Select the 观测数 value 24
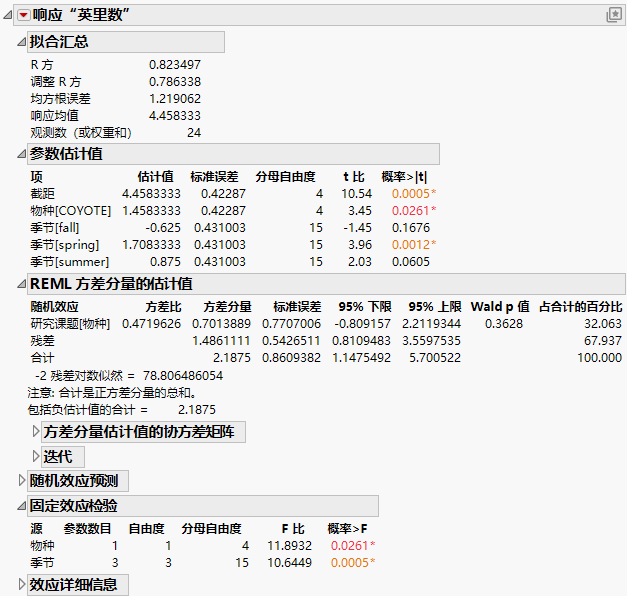627x596 pixels. pos(194,133)
